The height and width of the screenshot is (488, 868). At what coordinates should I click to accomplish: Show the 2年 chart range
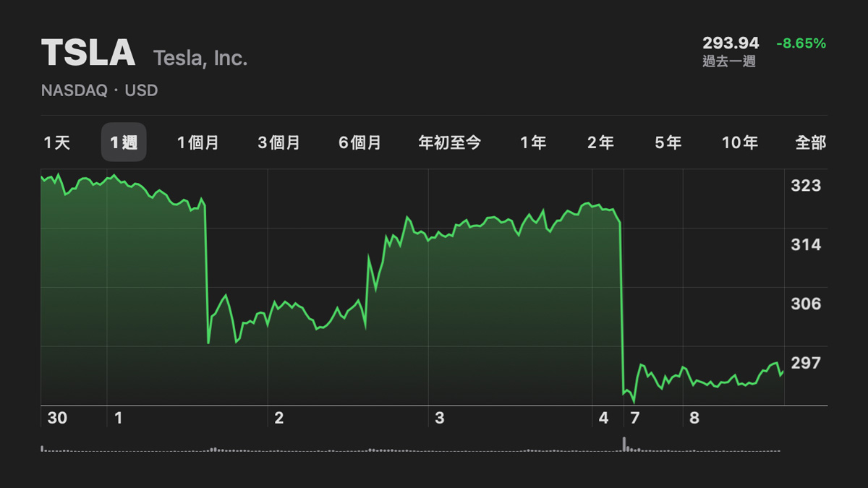[x=600, y=142]
